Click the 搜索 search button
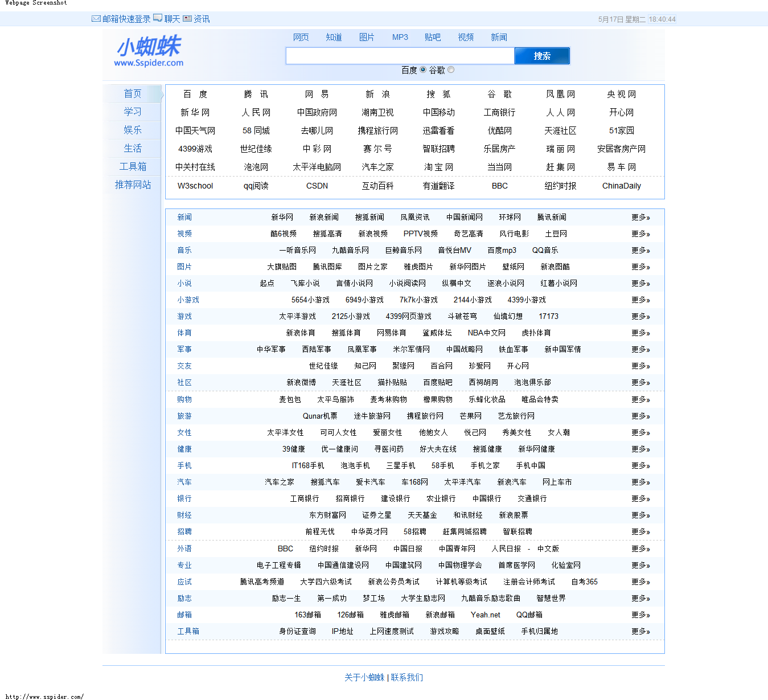Image resolution: width=768 pixels, height=700 pixels. (x=542, y=56)
